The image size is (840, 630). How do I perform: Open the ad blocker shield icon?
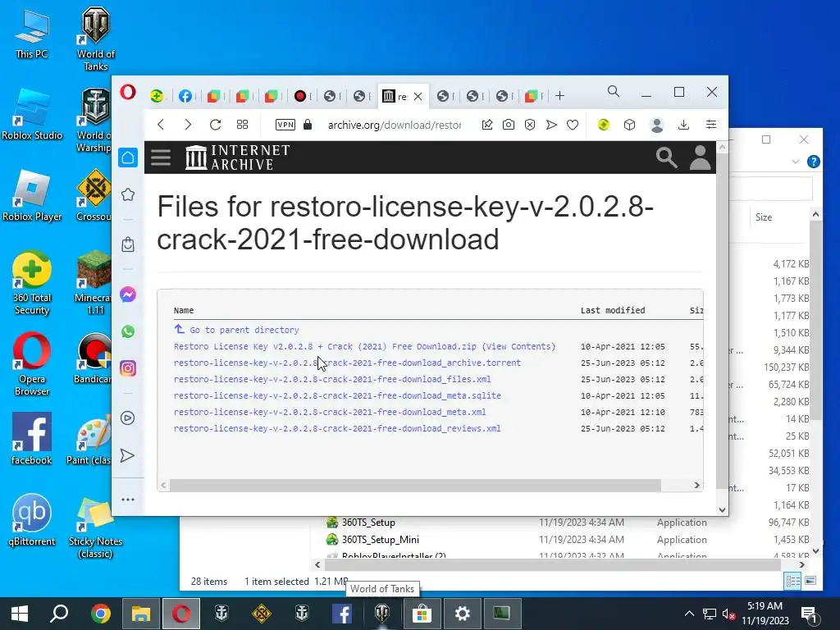click(530, 125)
